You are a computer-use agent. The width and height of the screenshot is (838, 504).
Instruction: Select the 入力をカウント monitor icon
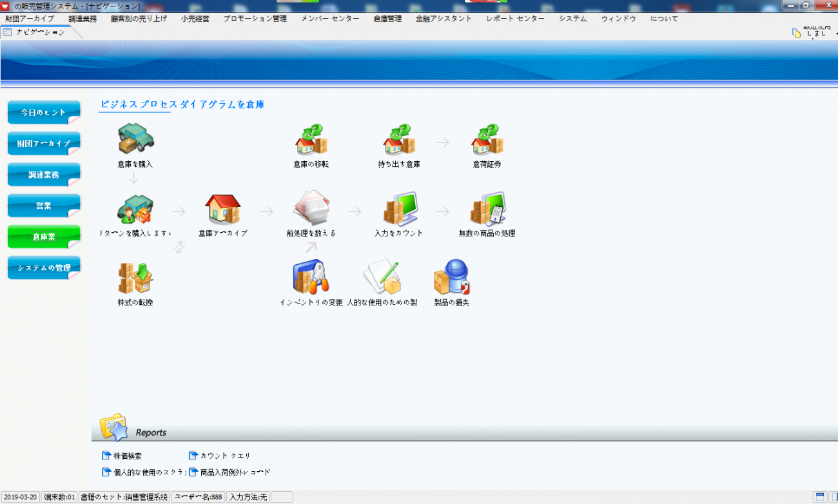click(x=400, y=208)
